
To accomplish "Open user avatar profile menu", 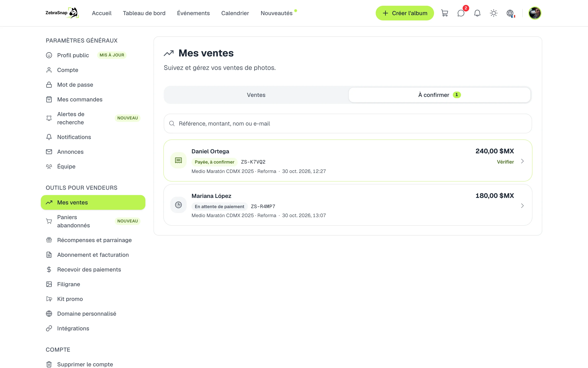I will (535, 13).
